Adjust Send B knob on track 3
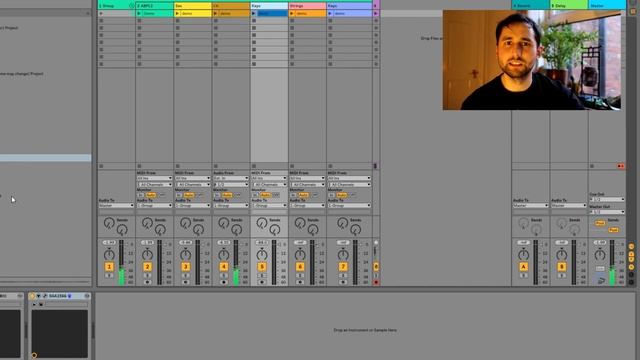This screenshot has height=360, width=640. [x=198, y=230]
